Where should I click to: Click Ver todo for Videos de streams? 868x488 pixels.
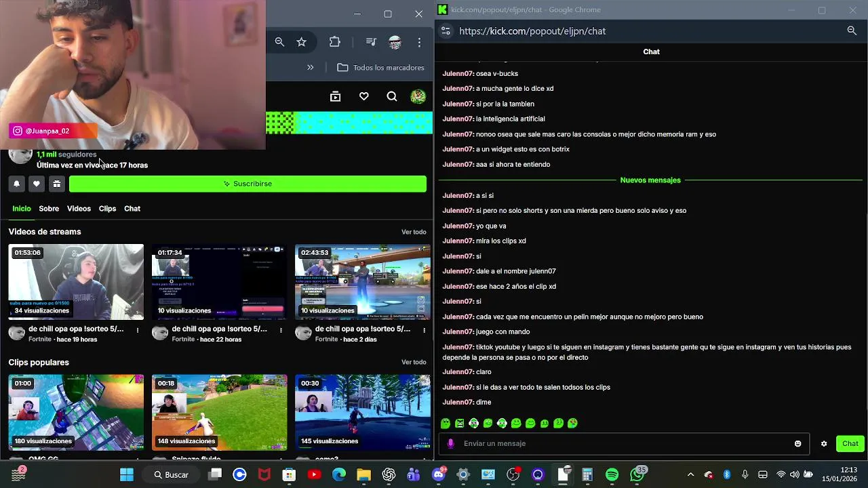point(414,232)
